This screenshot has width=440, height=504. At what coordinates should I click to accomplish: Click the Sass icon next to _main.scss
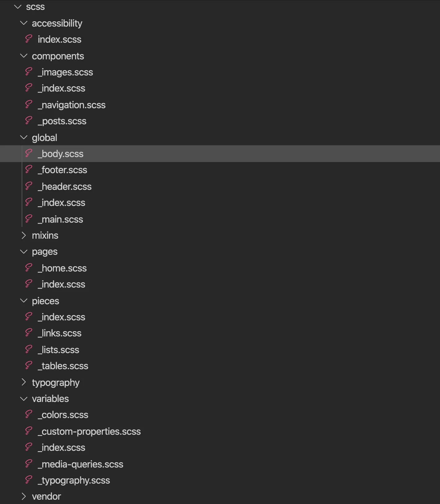[x=29, y=219]
